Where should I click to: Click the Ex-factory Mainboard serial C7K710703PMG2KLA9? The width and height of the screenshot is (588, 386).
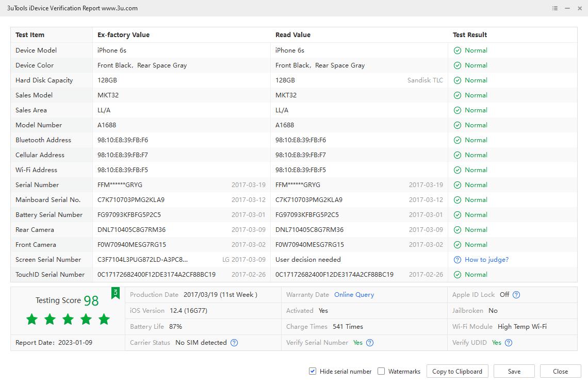point(131,200)
